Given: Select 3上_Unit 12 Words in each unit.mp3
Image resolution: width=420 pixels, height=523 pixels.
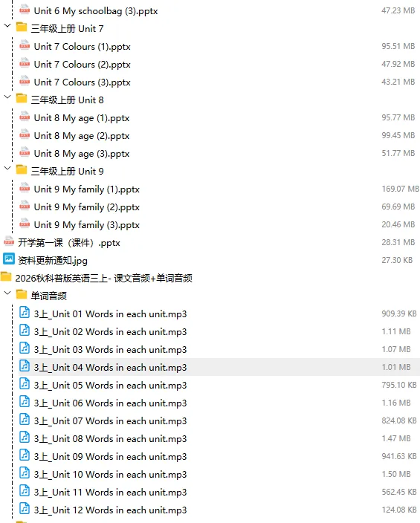Looking at the screenshot, I should pos(110,510).
